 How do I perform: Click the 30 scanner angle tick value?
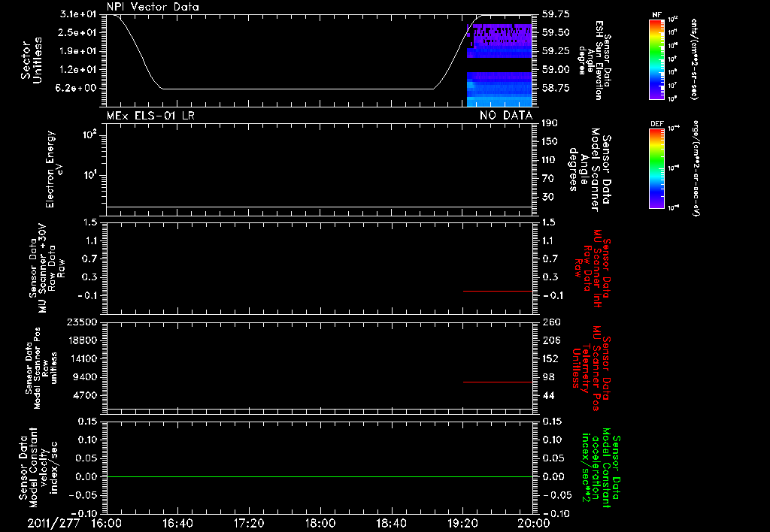[x=548, y=197]
